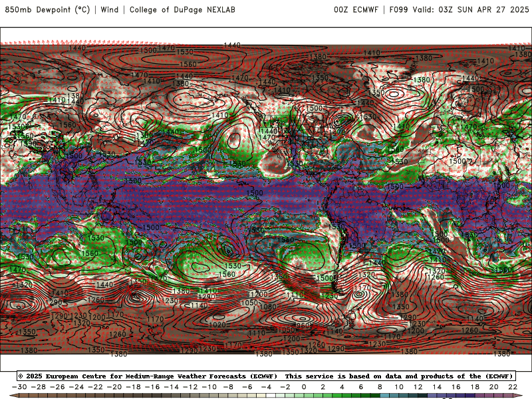This screenshot has height=399, width=532.
Task: Click the "850mb Dewpoint (°C)" title text
Action: point(47,9)
